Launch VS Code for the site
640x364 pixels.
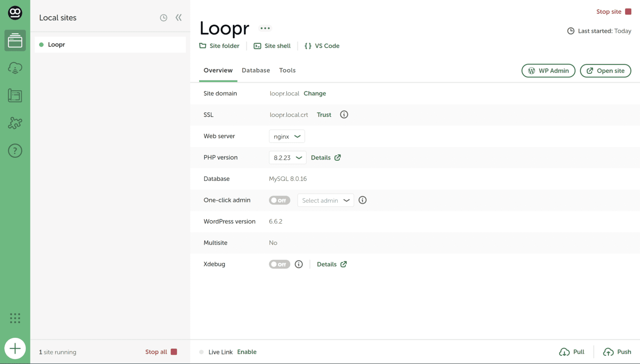[322, 46]
